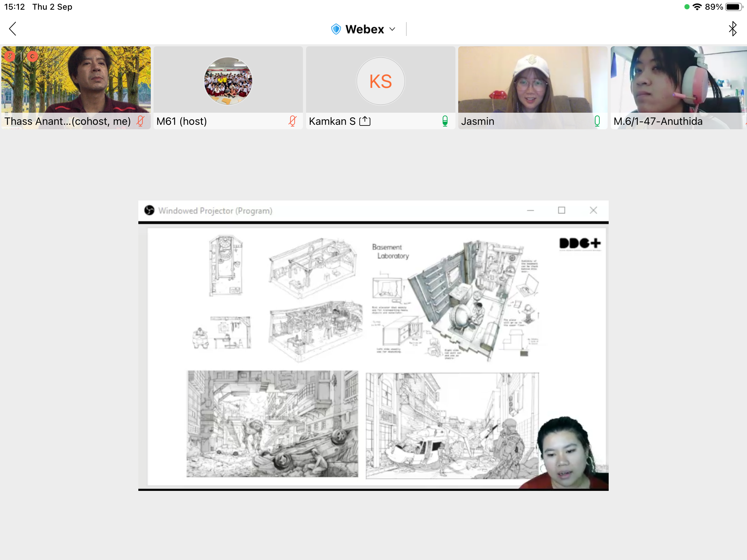Image resolution: width=747 pixels, height=560 pixels.
Task: Tap the Webex shield security icon
Action: pos(336,29)
